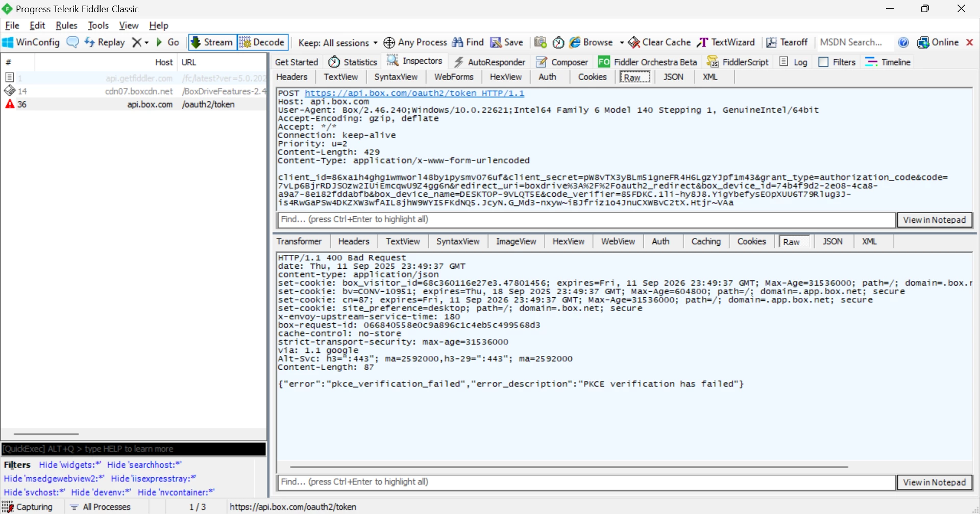
Task: Select session 36 api.box.com row
Action: 134,105
